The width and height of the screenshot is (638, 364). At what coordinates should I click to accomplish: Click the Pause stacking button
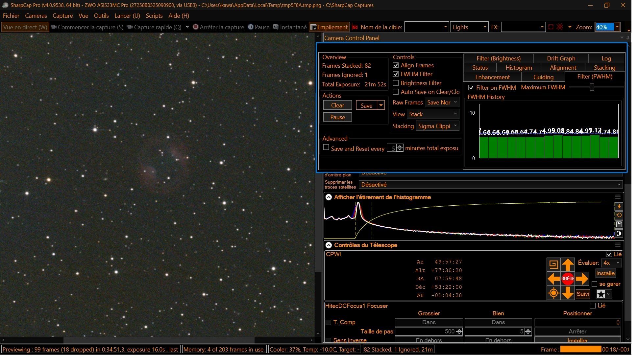pyautogui.click(x=337, y=117)
